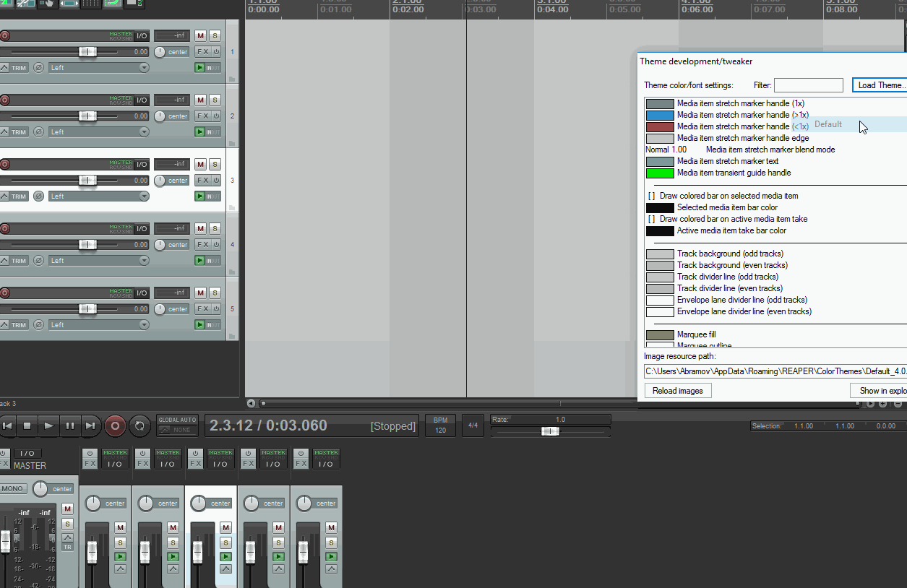Click Media item transient guide handle green swatch

pos(660,173)
